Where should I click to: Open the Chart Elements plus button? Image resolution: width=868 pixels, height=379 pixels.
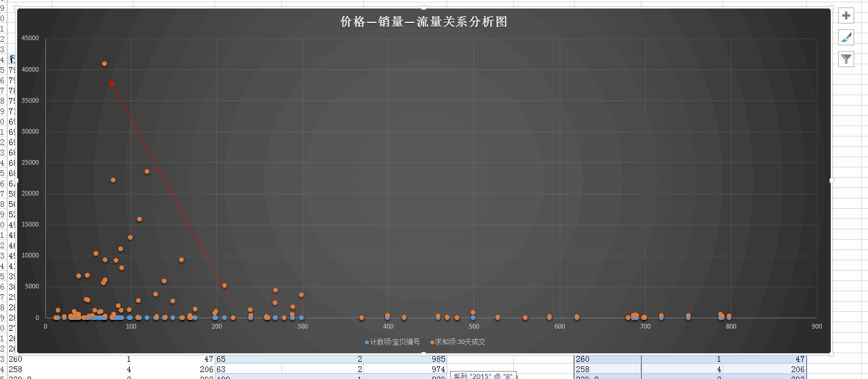point(846,15)
